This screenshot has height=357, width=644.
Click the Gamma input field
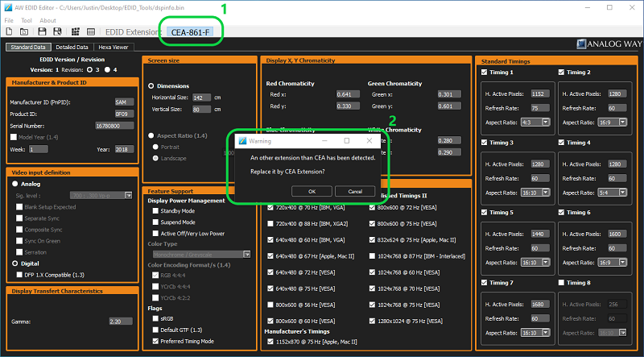tap(120, 321)
